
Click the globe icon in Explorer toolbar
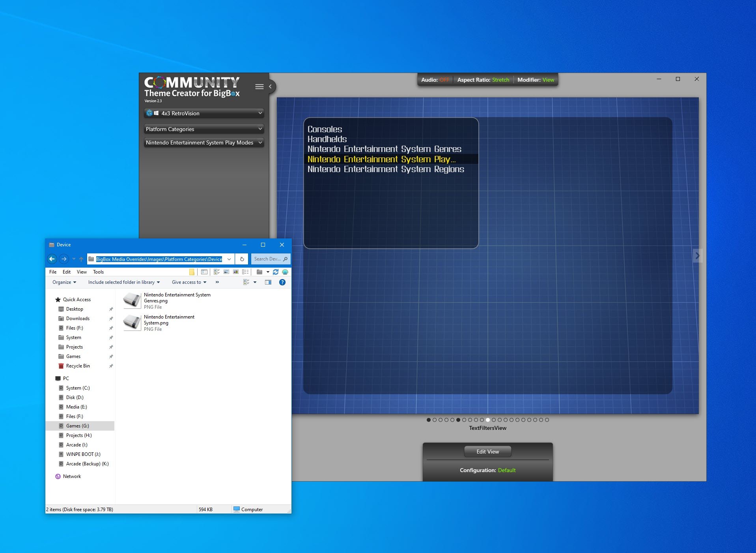285,272
